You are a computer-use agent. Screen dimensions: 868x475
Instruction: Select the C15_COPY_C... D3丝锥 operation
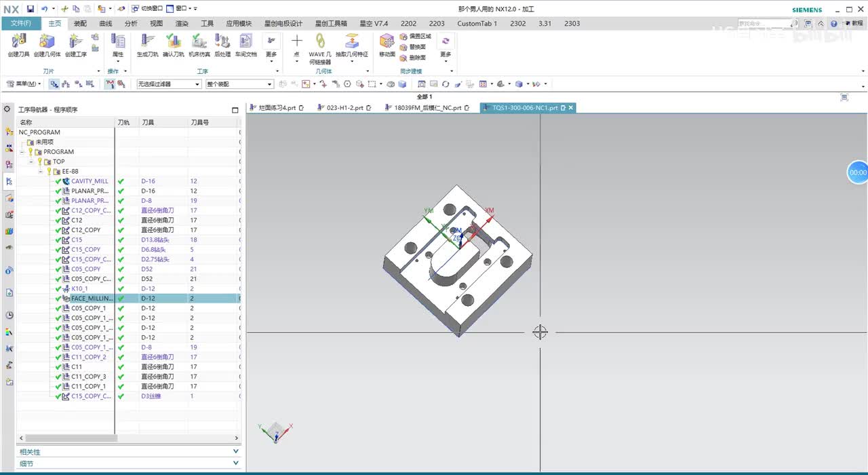click(x=129, y=396)
